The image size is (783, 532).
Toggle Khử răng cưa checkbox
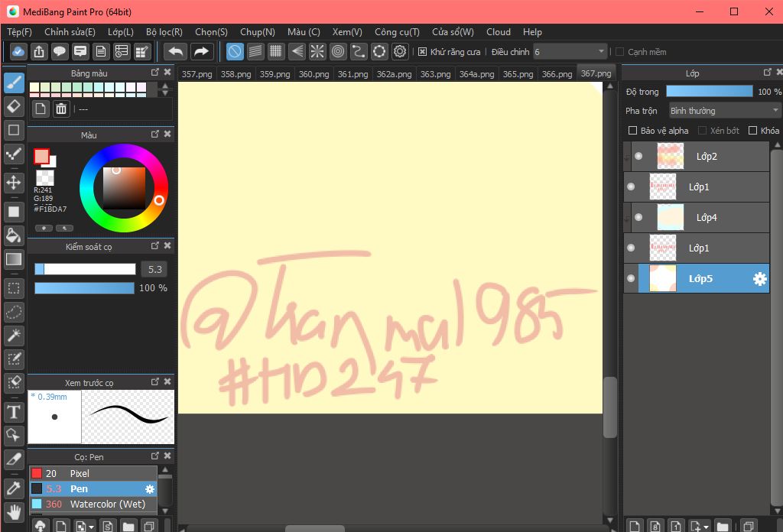422,52
